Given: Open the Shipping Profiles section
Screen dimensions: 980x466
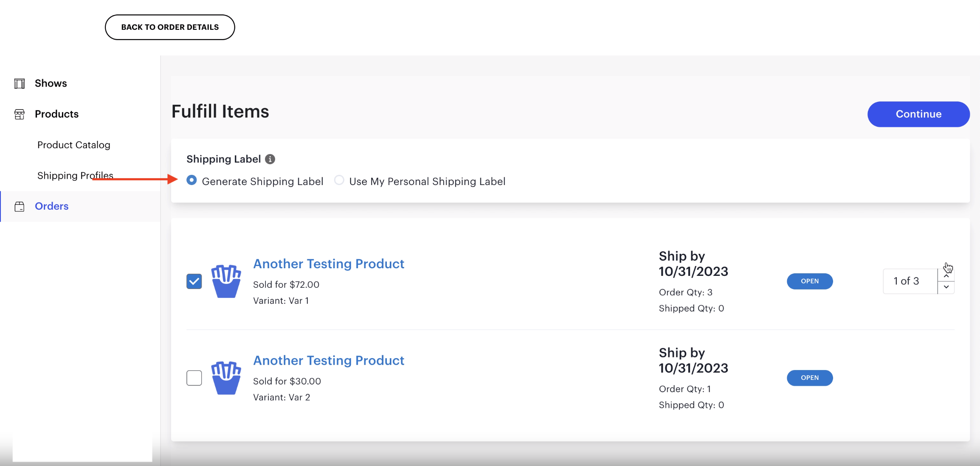Looking at the screenshot, I should [x=75, y=175].
